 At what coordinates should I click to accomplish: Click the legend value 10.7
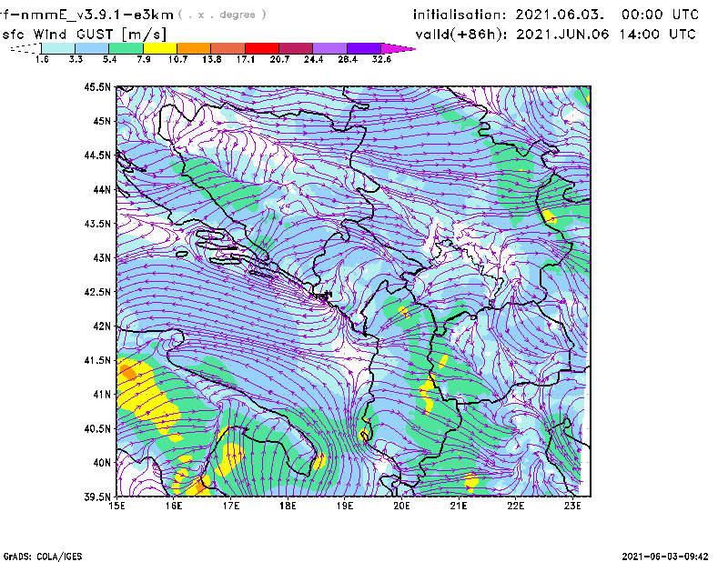click(x=177, y=59)
